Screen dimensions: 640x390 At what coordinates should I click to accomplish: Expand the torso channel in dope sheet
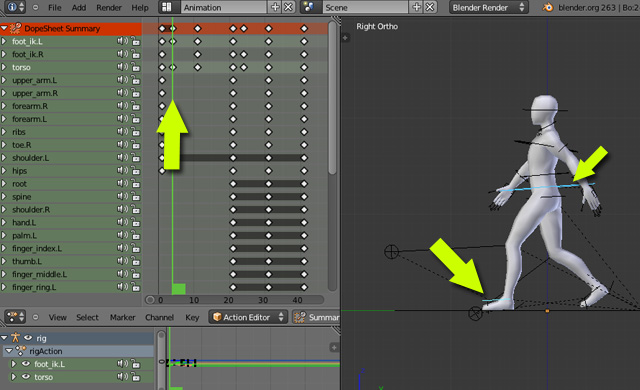(x=4, y=67)
